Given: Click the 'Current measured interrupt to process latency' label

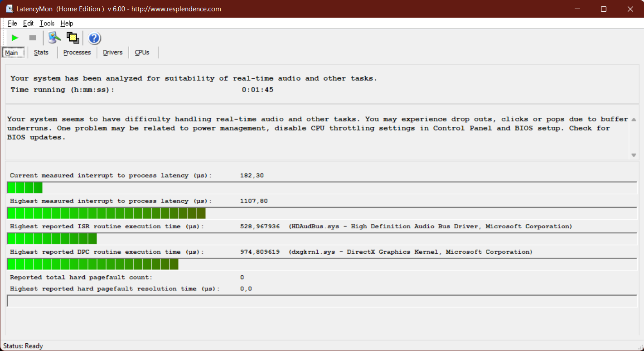Looking at the screenshot, I should point(111,175).
